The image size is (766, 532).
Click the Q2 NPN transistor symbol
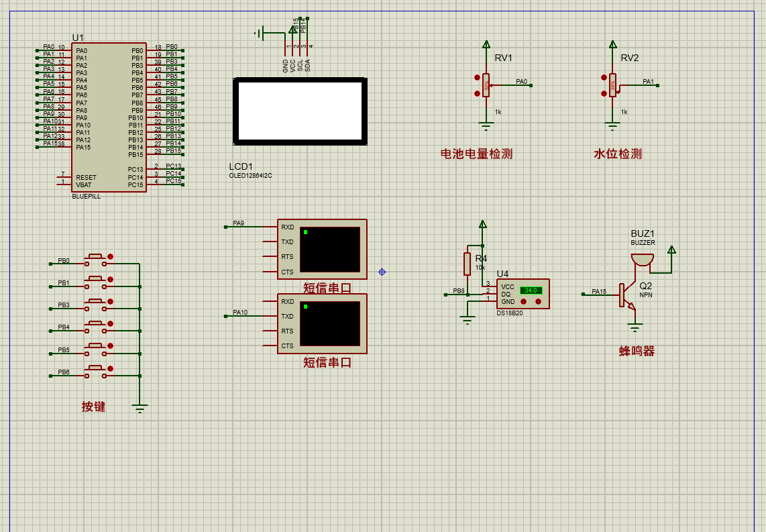[x=627, y=295]
